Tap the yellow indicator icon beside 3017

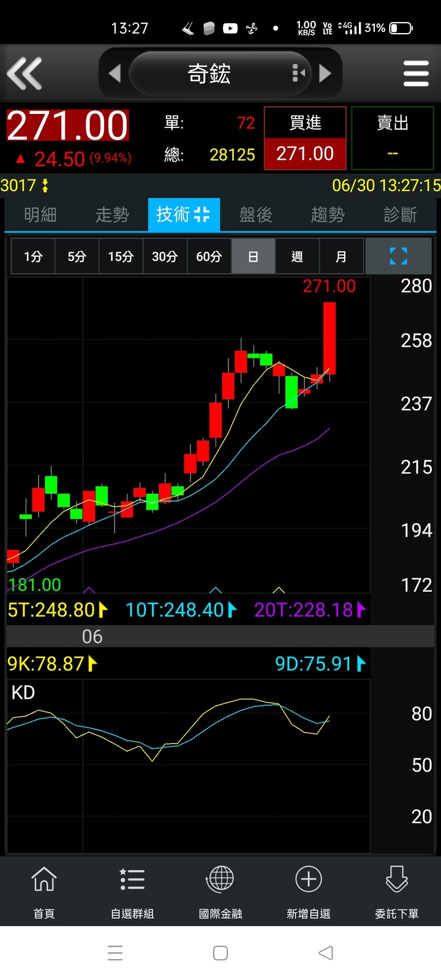(45, 186)
